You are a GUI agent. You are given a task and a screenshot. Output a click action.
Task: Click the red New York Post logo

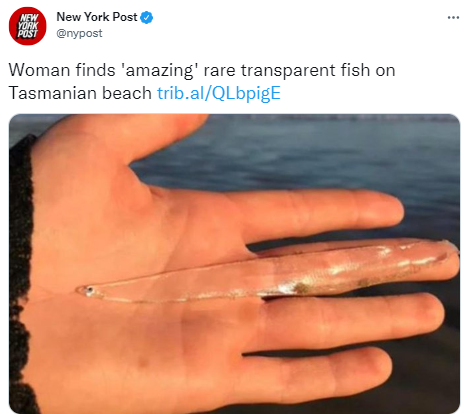point(27,26)
